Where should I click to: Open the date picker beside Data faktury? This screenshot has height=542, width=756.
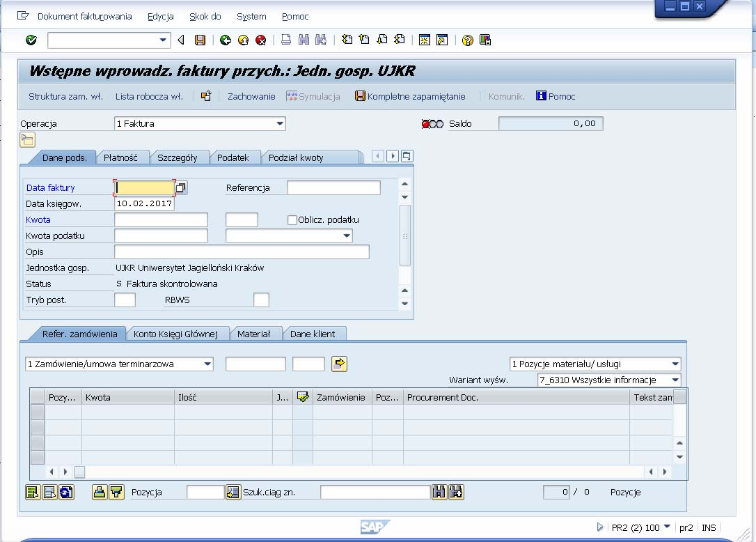click(181, 187)
